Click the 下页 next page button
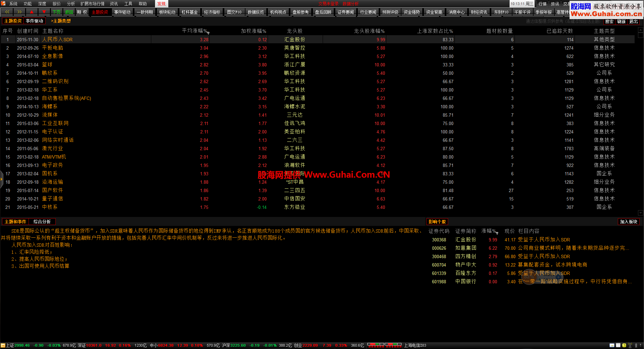This screenshot has width=644, height=349. tap(56, 12)
